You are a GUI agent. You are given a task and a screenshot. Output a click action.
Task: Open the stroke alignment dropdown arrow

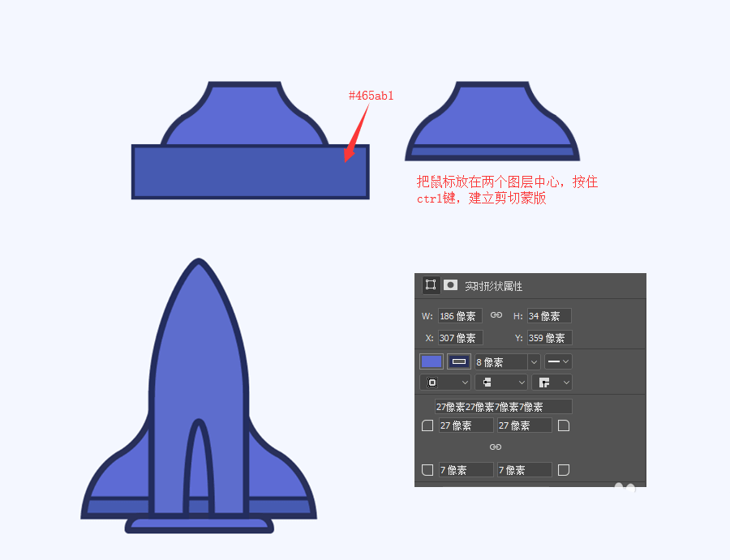[x=465, y=382]
